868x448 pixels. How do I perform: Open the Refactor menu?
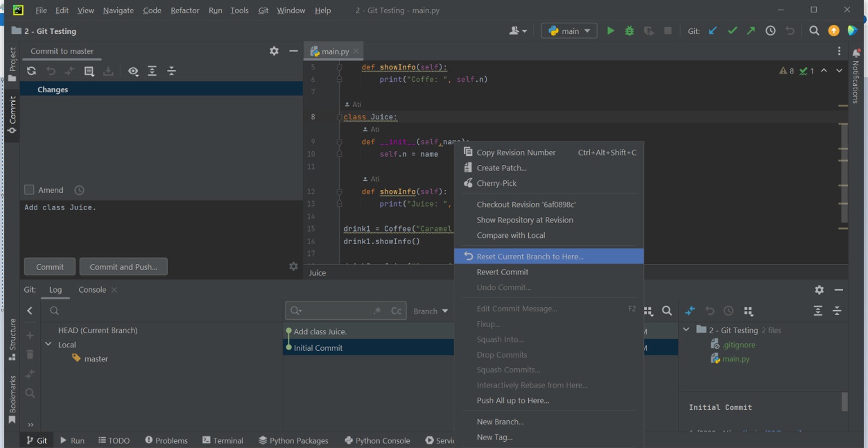(185, 10)
